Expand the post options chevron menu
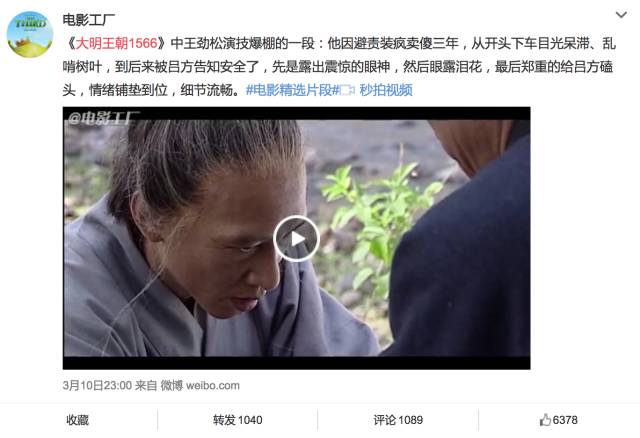 click(621, 15)
